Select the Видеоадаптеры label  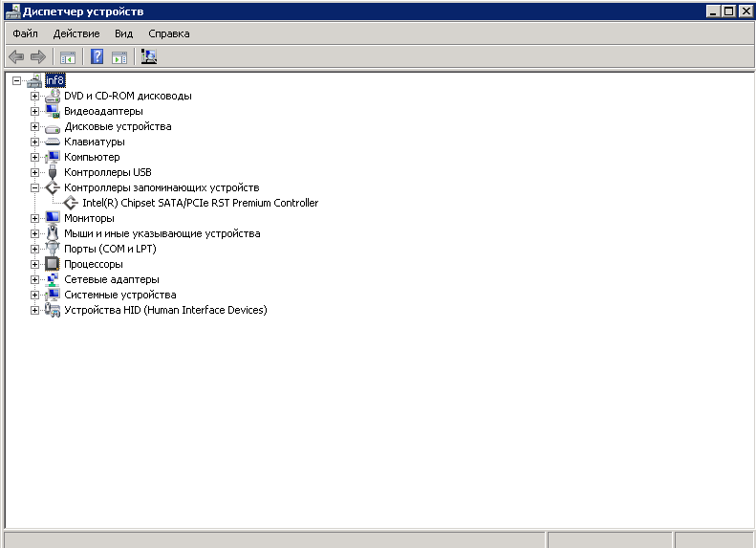pos(103,112)
